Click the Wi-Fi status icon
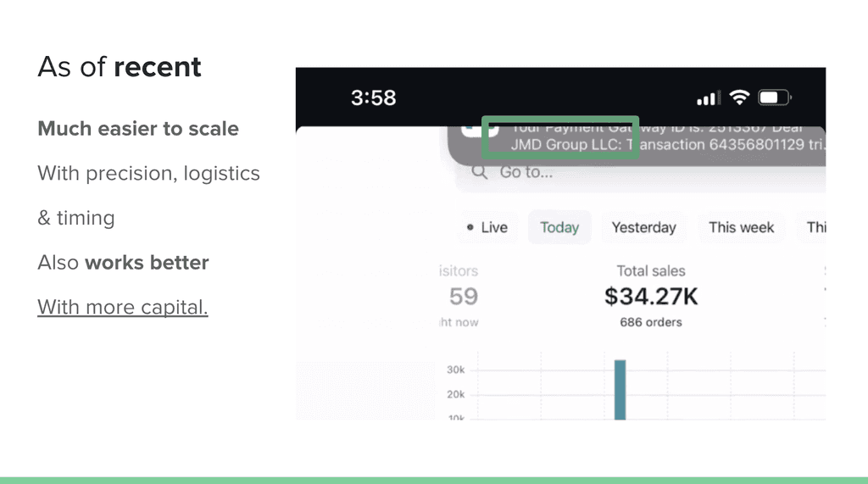This screenshot has height=484, width=868. click(x=739, y=97)
